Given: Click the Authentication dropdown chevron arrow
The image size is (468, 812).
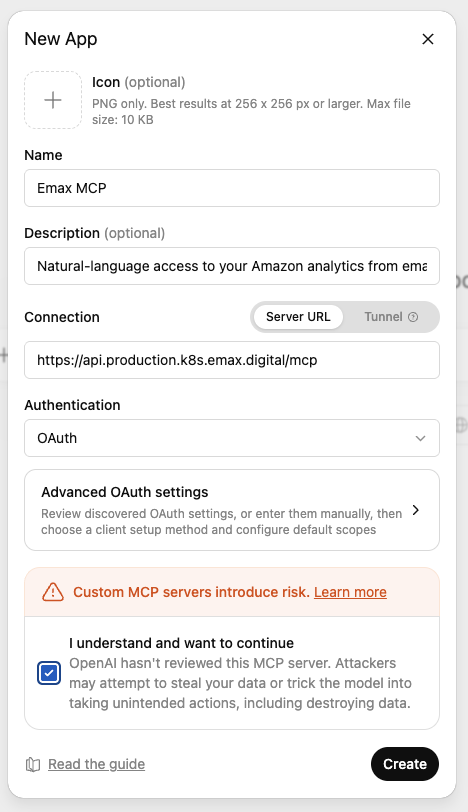Looking at the screenshot, I should pos(420,438).
